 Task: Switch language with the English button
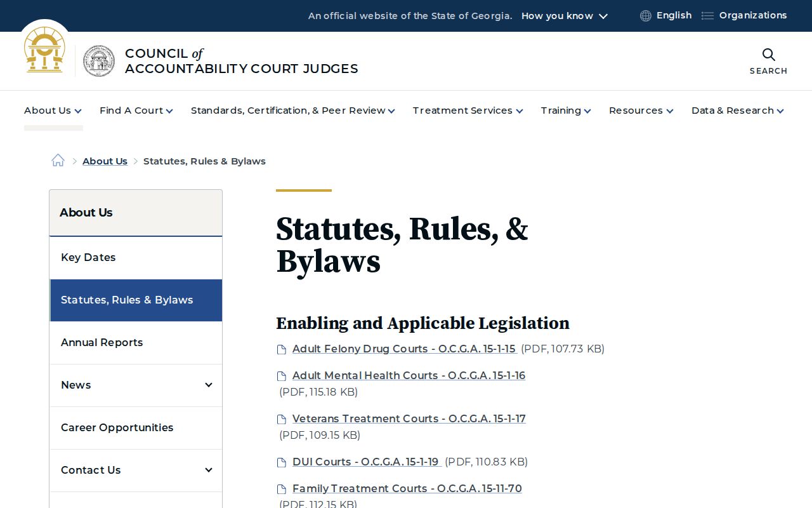666,16
